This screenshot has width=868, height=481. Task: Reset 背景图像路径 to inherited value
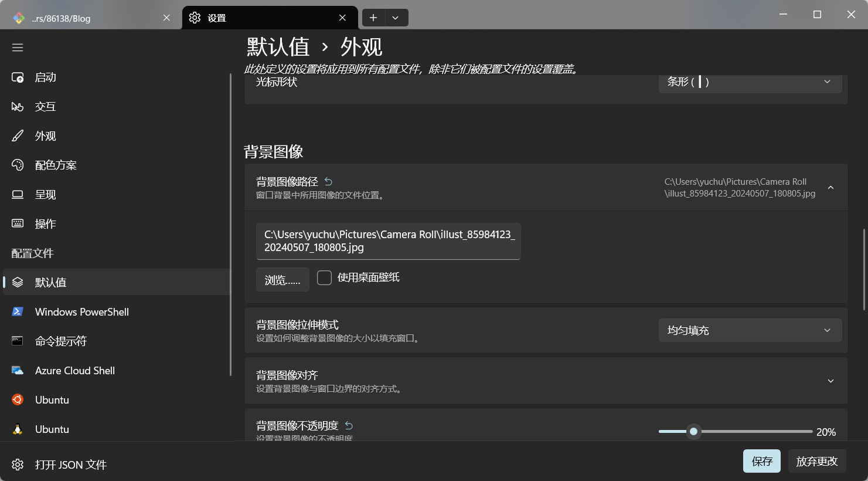[328, 182]
